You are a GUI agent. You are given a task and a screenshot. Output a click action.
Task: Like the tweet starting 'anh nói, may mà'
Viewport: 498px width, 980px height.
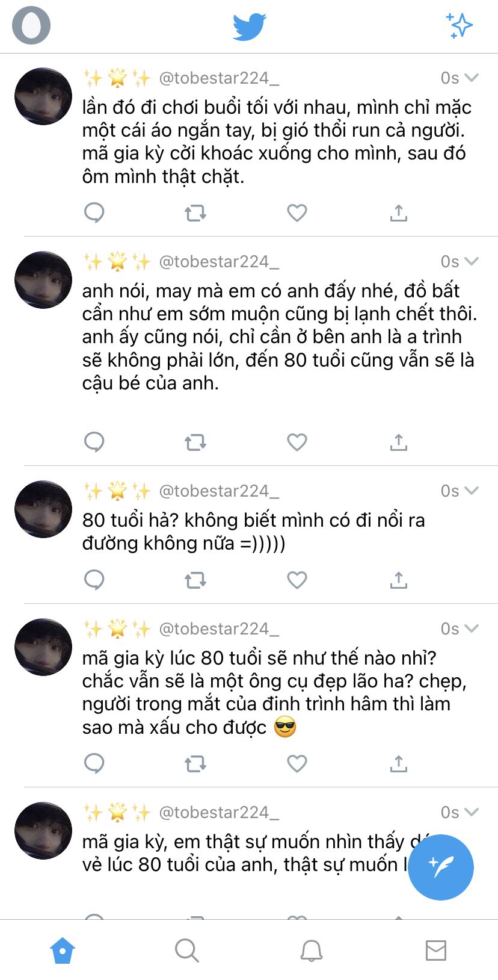[297, 442]
